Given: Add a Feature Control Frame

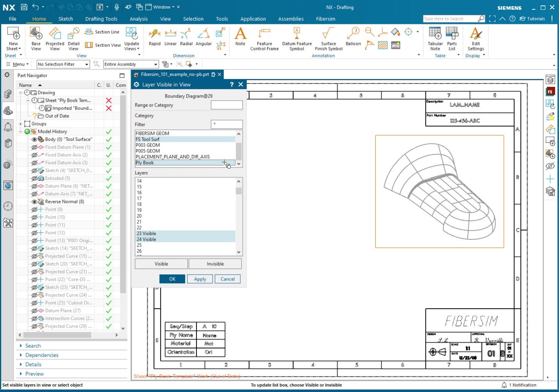Looking at the screenshot, I should [x=264, y=38].
